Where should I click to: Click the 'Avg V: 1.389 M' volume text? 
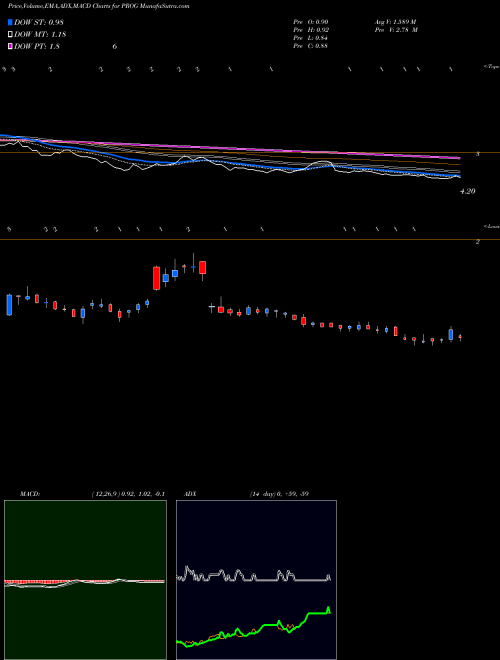pos(395,21)
